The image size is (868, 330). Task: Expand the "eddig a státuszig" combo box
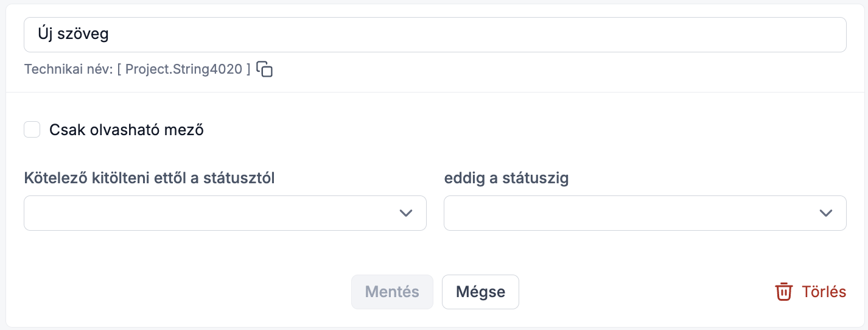click(x=645, y=213)
